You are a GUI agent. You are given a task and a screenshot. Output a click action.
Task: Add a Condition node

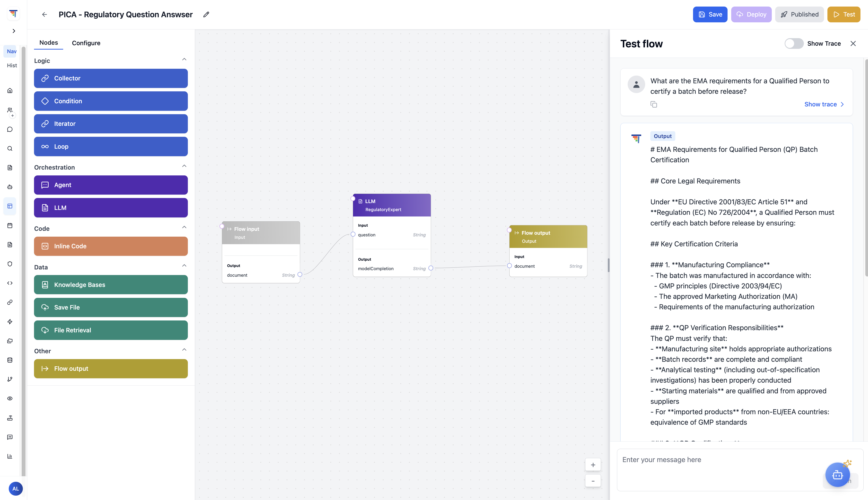[x=111, y=101]
